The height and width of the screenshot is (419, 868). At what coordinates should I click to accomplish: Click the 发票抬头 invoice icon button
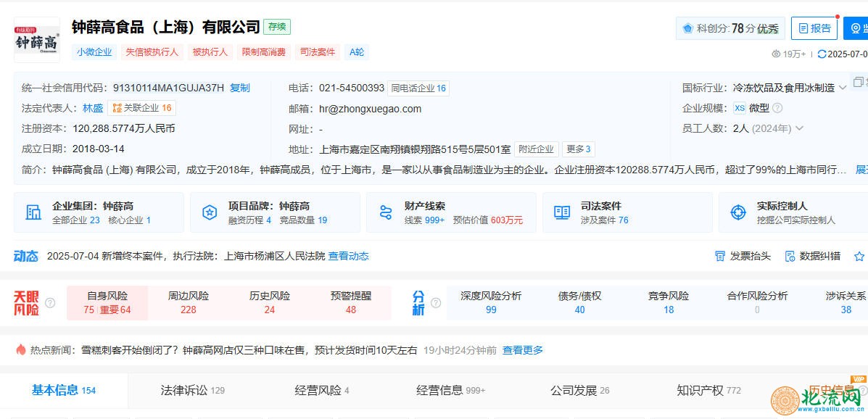(x=743, y=256)
